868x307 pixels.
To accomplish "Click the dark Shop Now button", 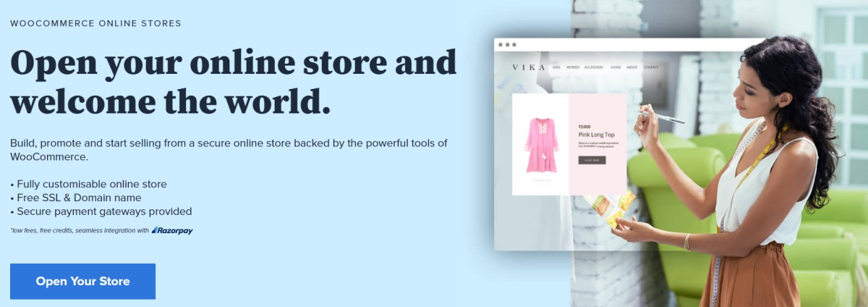I will [592, 160].
